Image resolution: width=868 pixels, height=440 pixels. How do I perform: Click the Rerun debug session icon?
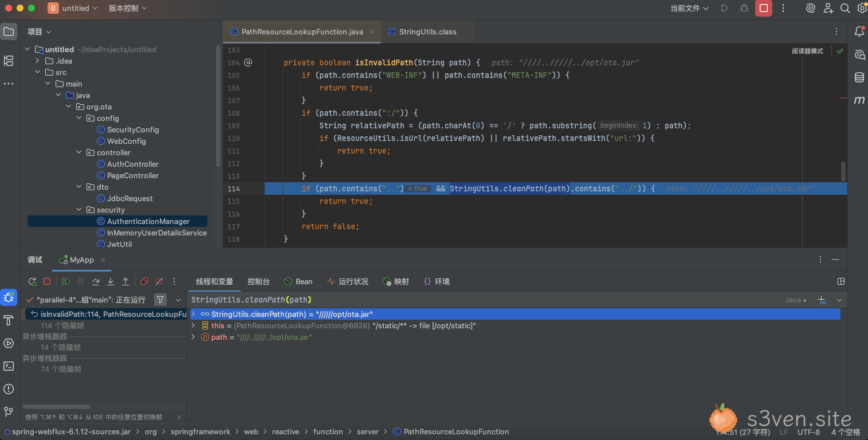(x=33, y=281)
